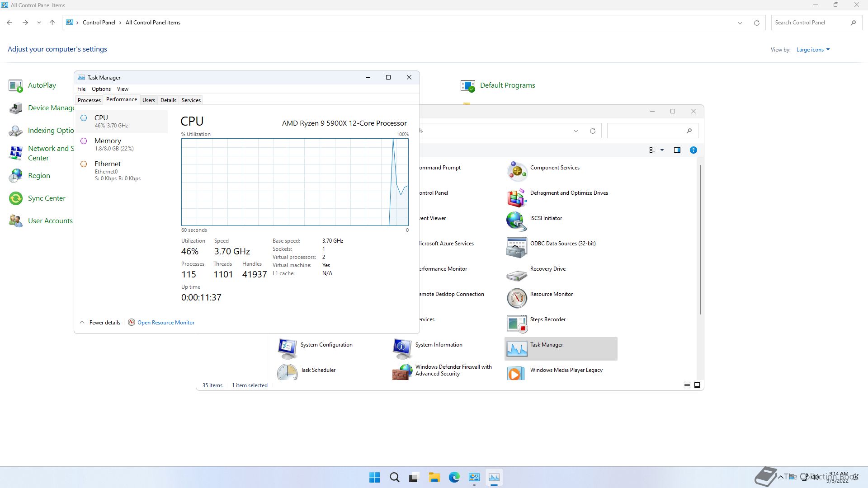Select the Memory performance item
The height and width of the screenshot is (488, 868).
click(108, 144)
